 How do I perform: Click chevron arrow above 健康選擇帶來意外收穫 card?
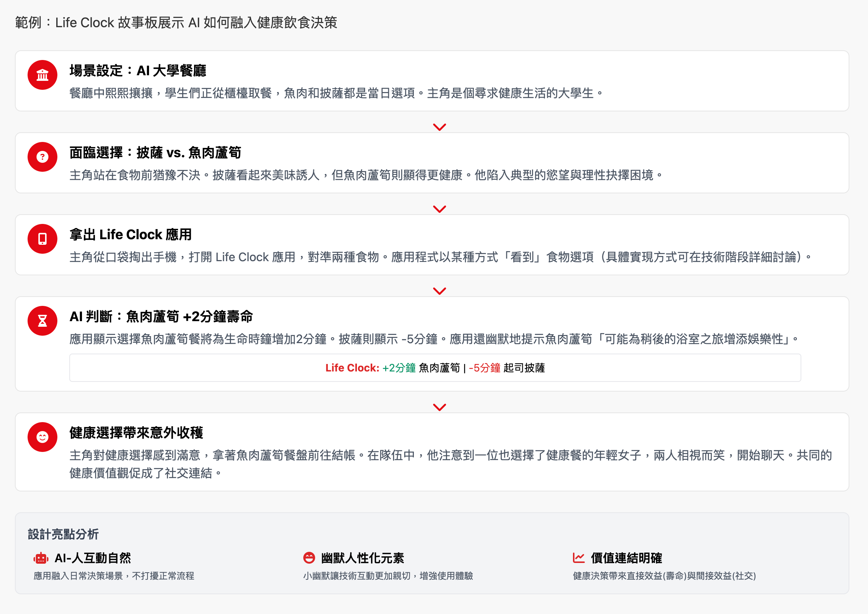(439, 407)
